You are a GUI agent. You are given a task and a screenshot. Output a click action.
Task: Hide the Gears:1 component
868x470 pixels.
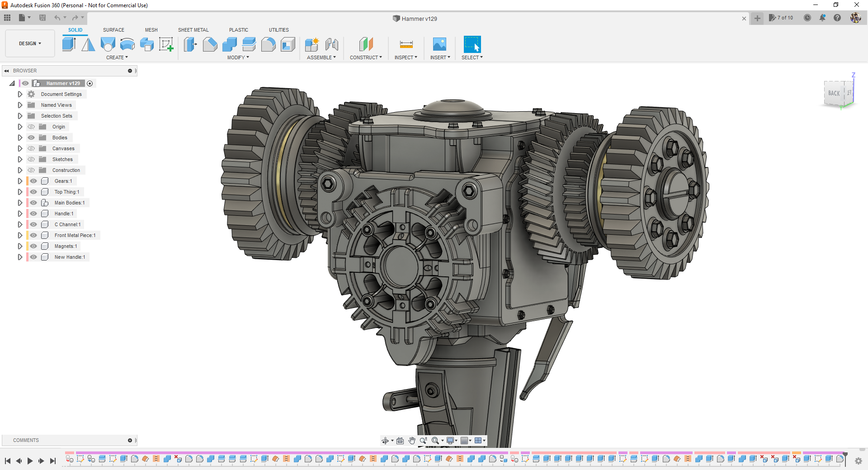pyautogui.click(x=33, y=181)
